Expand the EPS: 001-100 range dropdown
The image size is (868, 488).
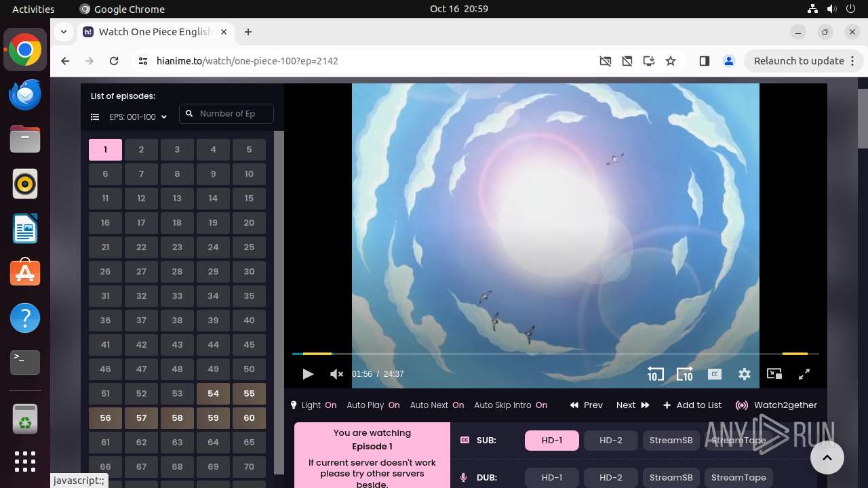[138, 117]
